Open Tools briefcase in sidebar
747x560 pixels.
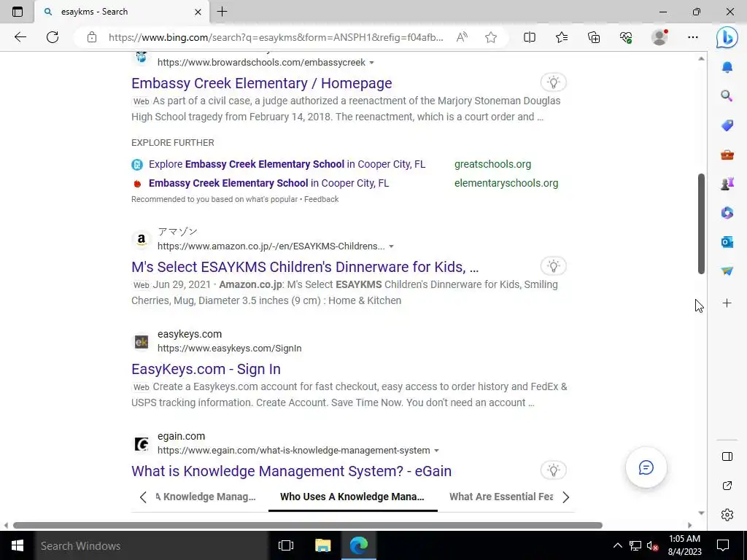point(727,155)
